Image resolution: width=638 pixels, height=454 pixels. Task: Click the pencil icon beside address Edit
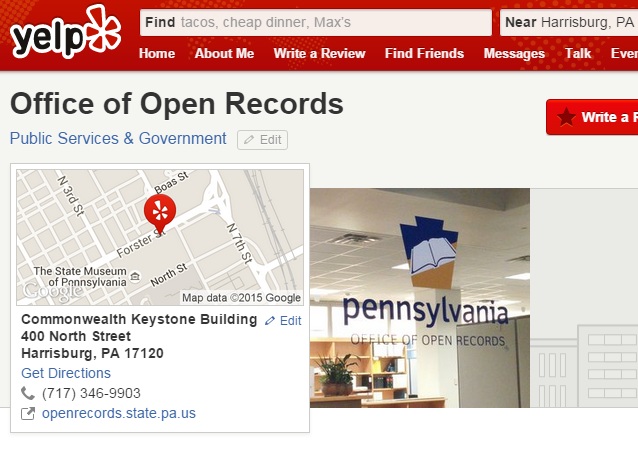[x=270, y=321]
